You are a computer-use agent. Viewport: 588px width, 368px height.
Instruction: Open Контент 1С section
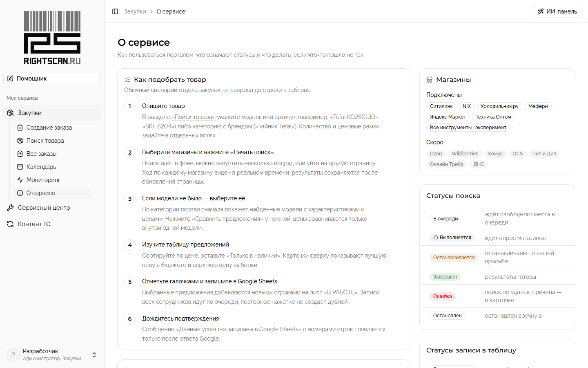click(52, 224)
